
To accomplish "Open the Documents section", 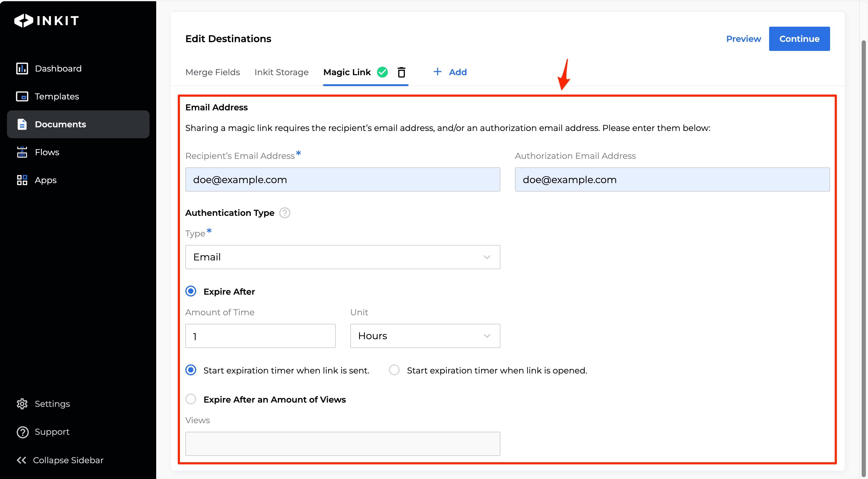I will point(78,124).
